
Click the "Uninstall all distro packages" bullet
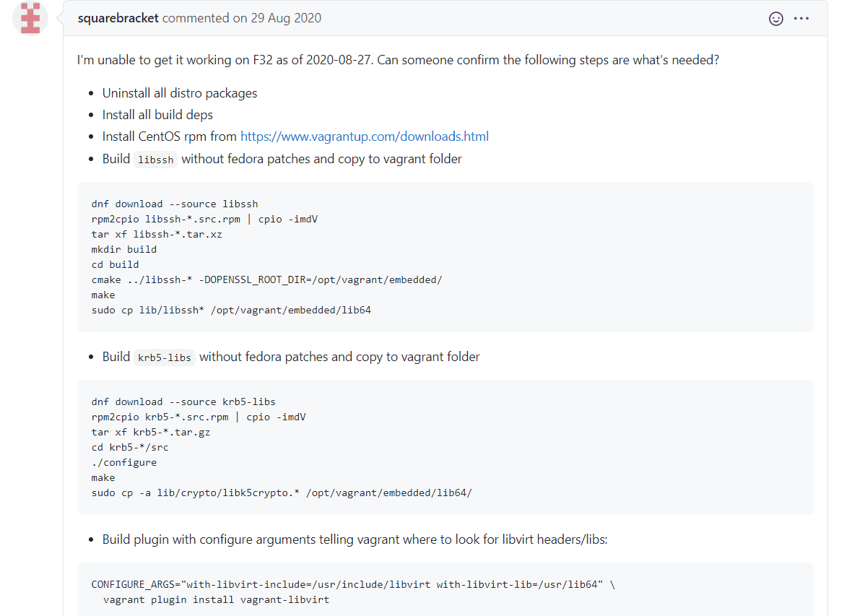(180, 93)
